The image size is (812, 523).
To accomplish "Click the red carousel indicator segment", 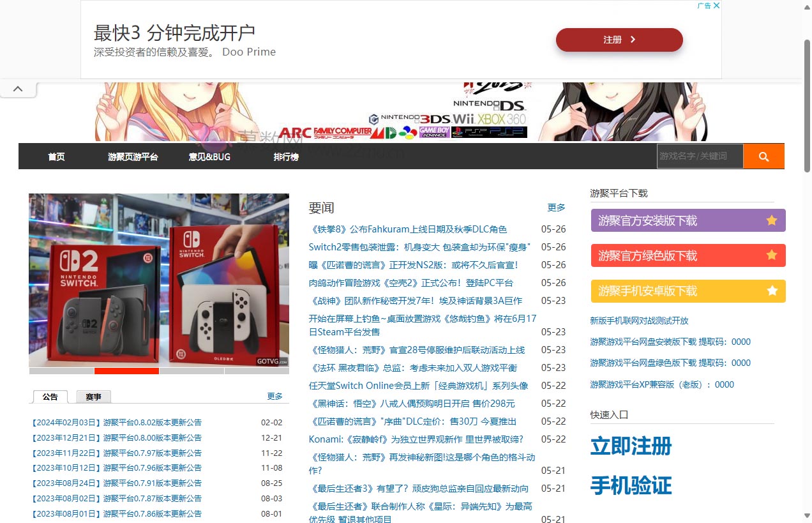I will point(126,371).
